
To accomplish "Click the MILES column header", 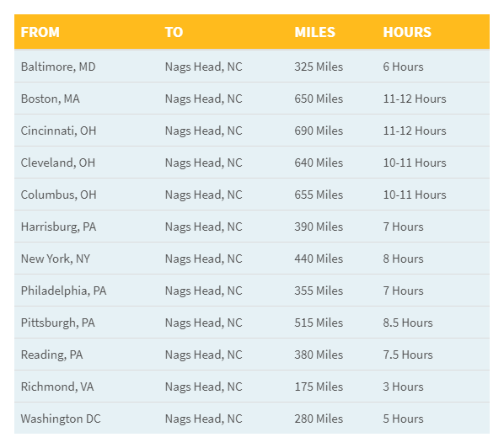I will coord(314,32).
